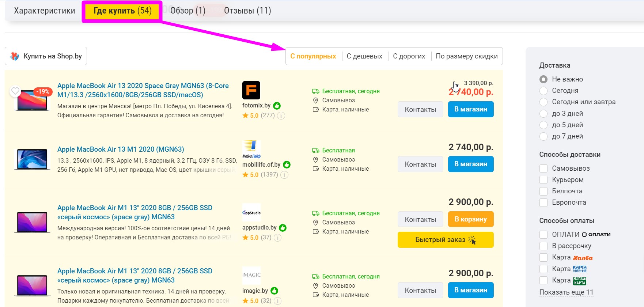
Task: Click the Быстрый заказ button
Action: (x=446, y=240)
